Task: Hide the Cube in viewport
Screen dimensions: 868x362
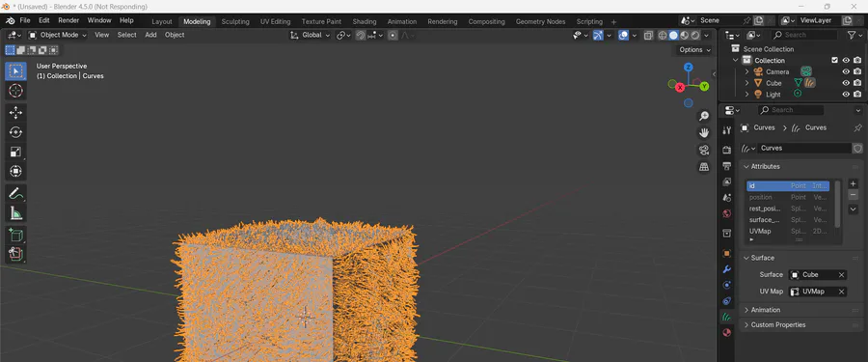Action: coord(846,83)
